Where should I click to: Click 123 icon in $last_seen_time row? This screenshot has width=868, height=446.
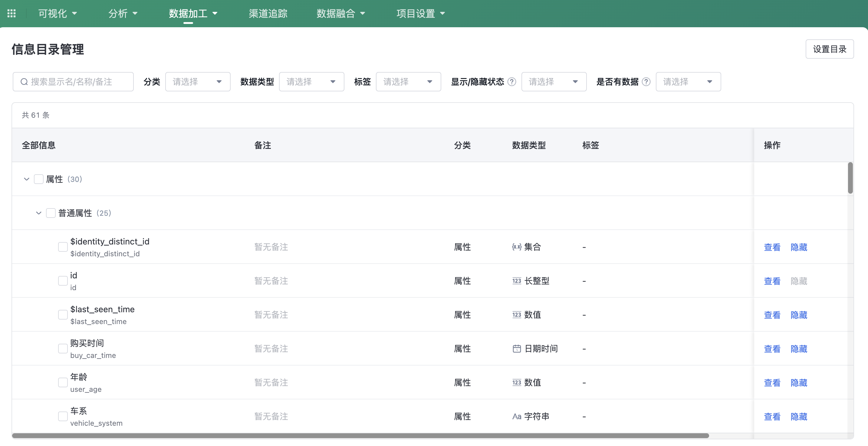point(517,315)
